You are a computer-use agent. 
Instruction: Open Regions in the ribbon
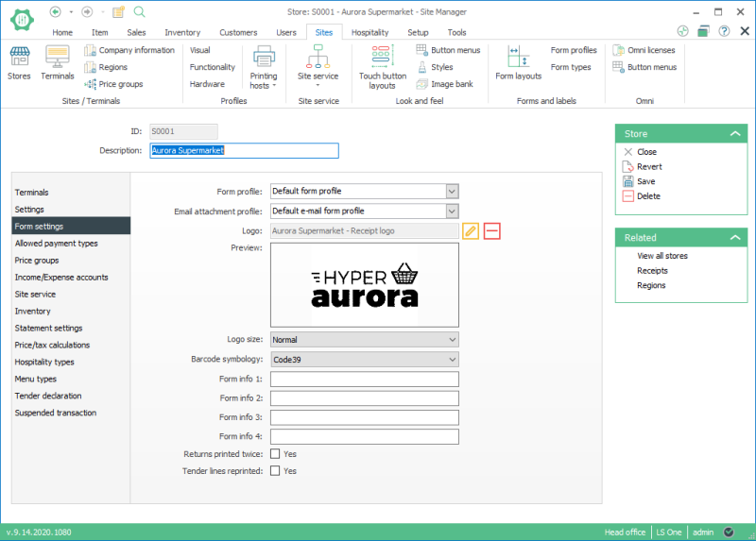point(106,67)
